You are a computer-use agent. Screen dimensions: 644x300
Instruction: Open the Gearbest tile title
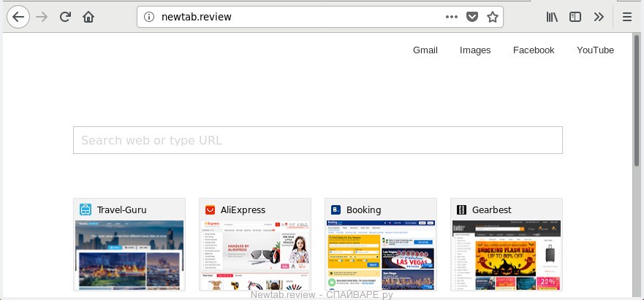pos(492,209)
